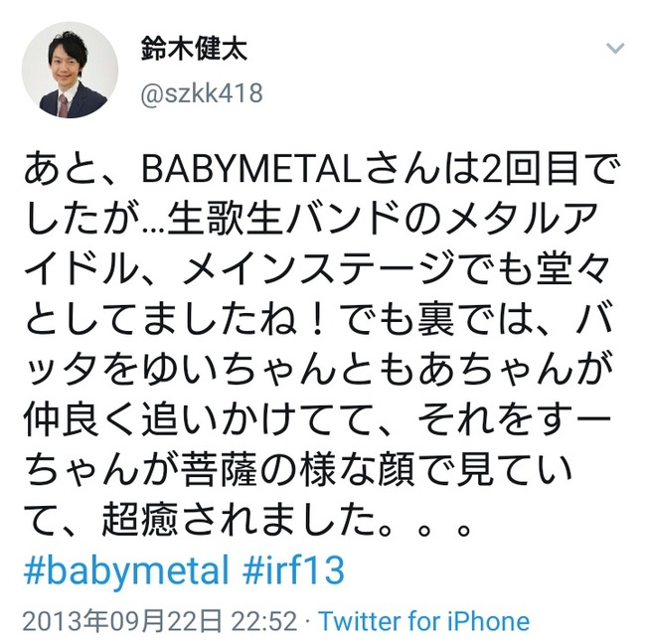Open the #babymetal hashtag
Image resolution: width=646 pixels, height=644 pixels.
point(126,570)
